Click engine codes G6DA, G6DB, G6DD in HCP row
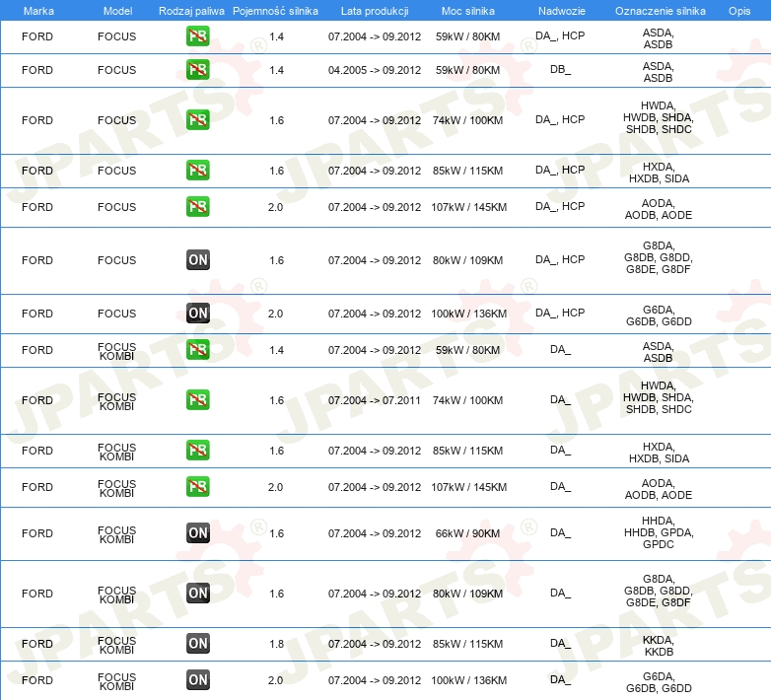 (659, 315)
